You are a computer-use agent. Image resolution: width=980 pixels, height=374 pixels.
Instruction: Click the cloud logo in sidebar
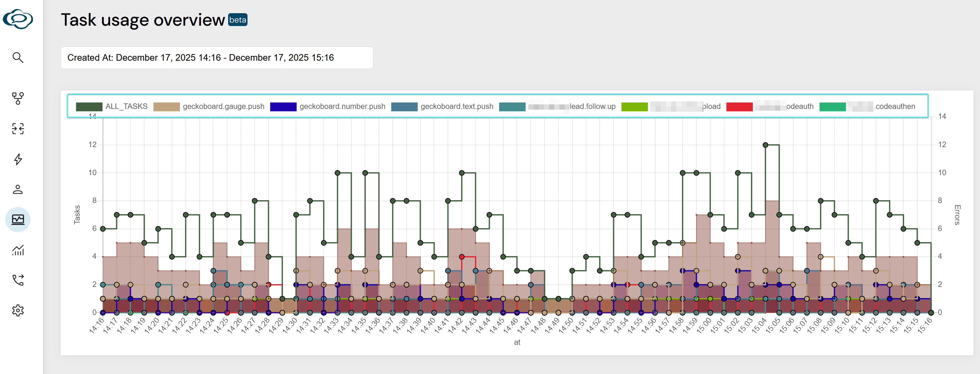[x=18, y=19]
